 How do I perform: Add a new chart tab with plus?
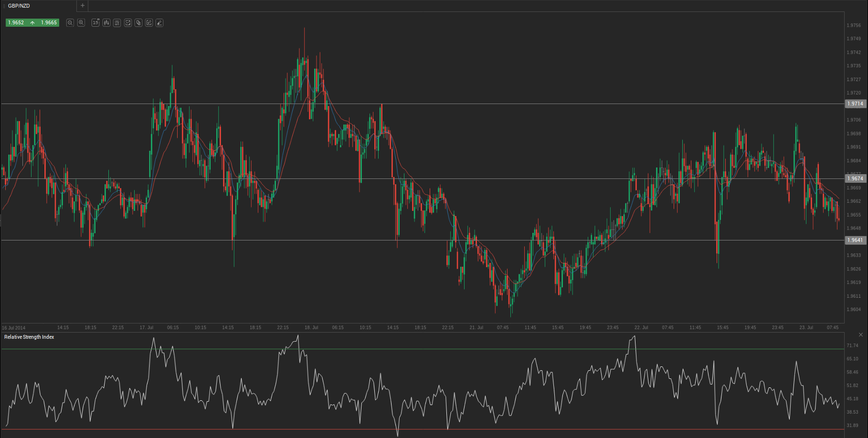(83, 6)
